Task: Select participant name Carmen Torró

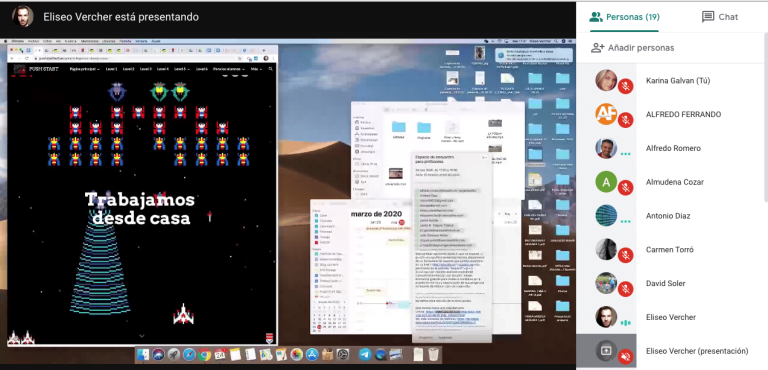Action: [x=670, y=249]
